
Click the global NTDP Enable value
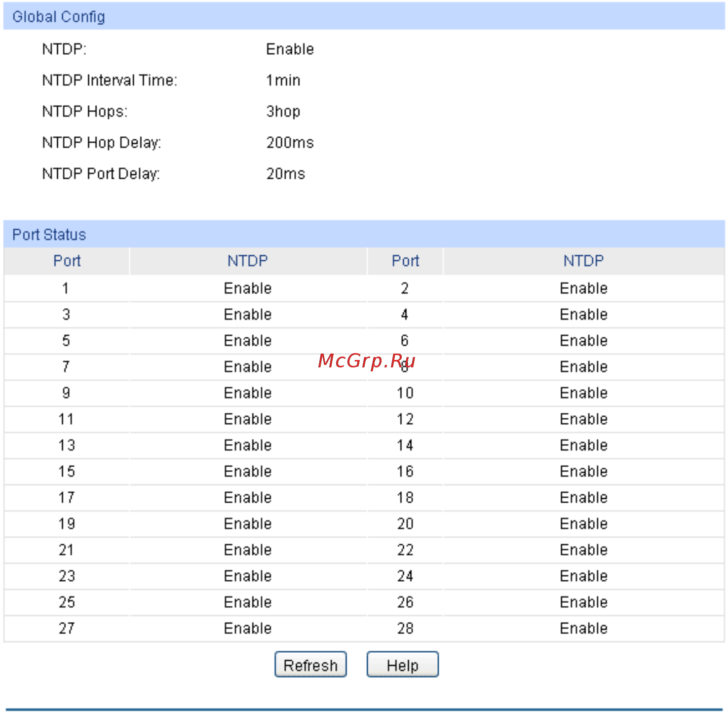tap(290, 49)
